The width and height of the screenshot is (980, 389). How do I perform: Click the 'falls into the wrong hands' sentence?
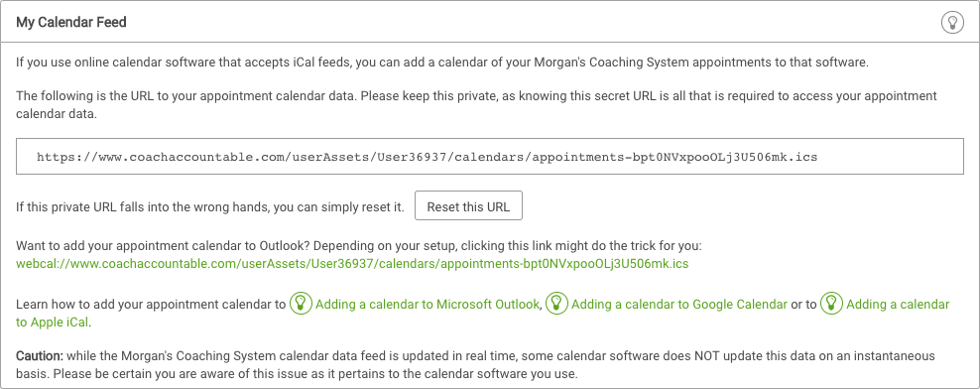click(x=210, y=207)
